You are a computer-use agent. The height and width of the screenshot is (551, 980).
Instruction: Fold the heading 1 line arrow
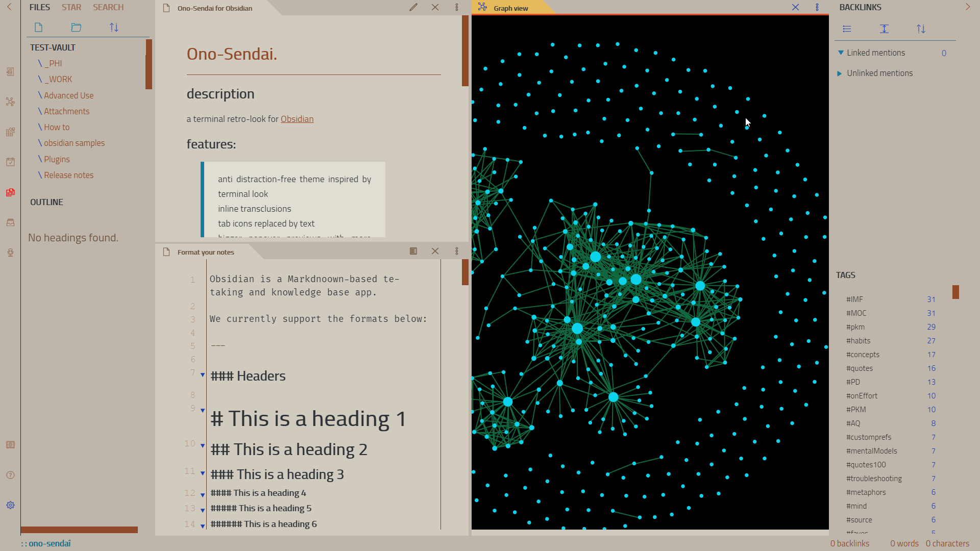click(203, 411)
